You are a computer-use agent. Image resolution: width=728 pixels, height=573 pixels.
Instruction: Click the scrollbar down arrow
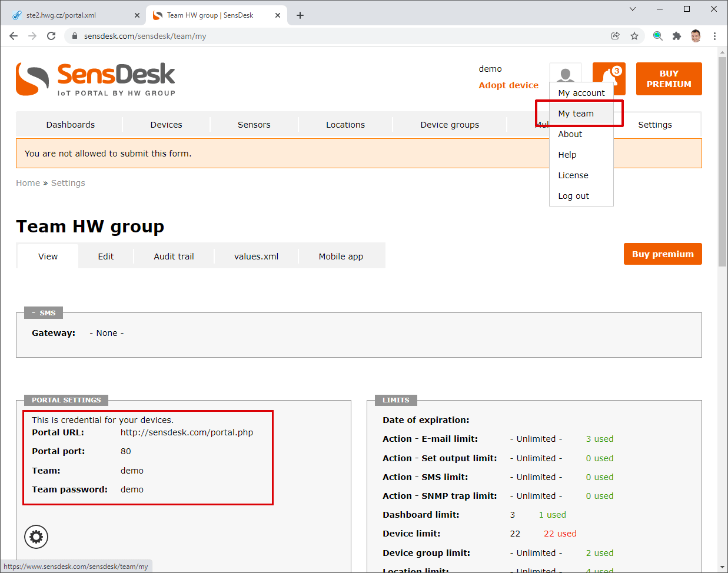point(723,568)
